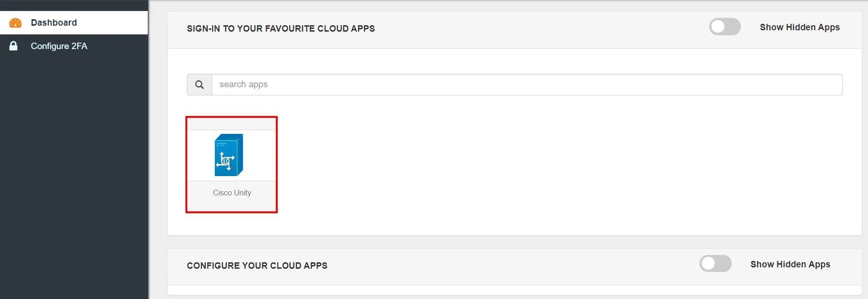Click Show Hidden Apps text in configure section
The width and height of the screenshot is (868, 299).
pos(790,265)
